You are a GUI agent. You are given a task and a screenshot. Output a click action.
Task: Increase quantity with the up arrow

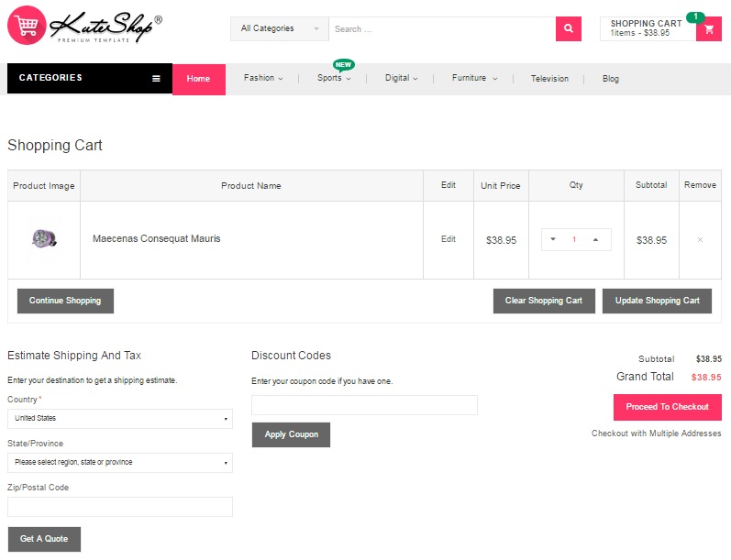(596, 240)
